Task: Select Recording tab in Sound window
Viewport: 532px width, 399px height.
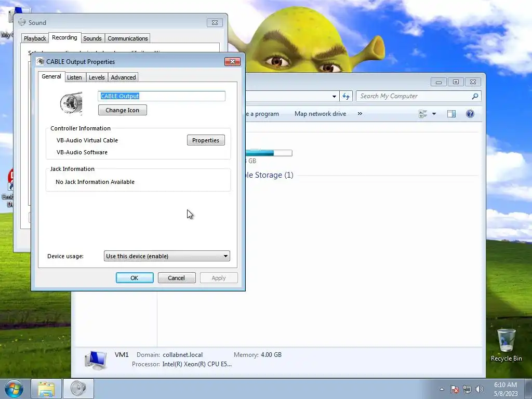Action: click(x=64, y=37)
